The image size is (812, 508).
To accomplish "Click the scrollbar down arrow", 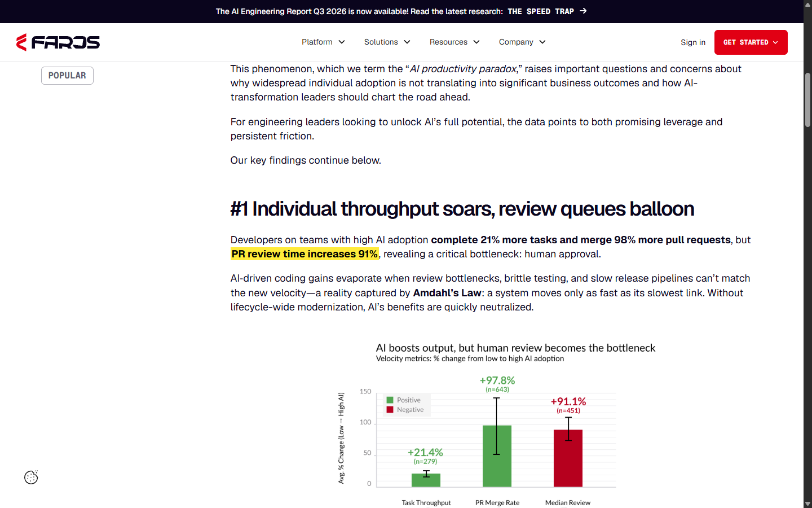I will [x=807, y=503].
